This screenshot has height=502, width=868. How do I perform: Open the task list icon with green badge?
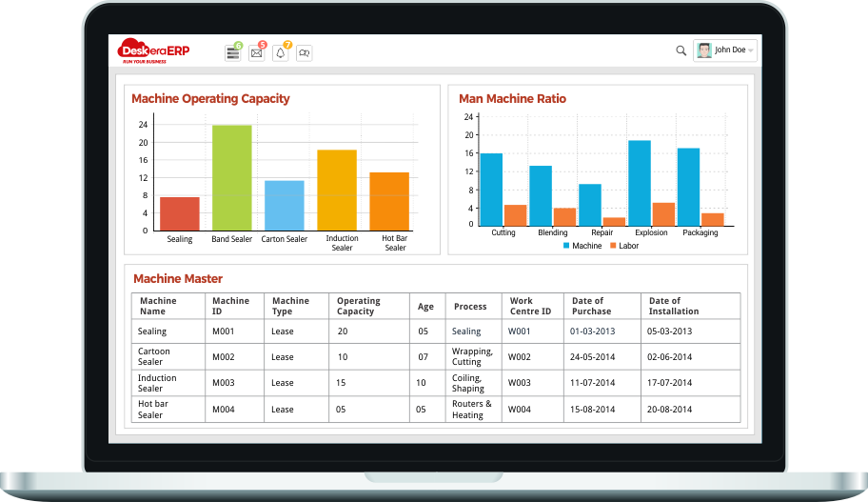(232, 53)
